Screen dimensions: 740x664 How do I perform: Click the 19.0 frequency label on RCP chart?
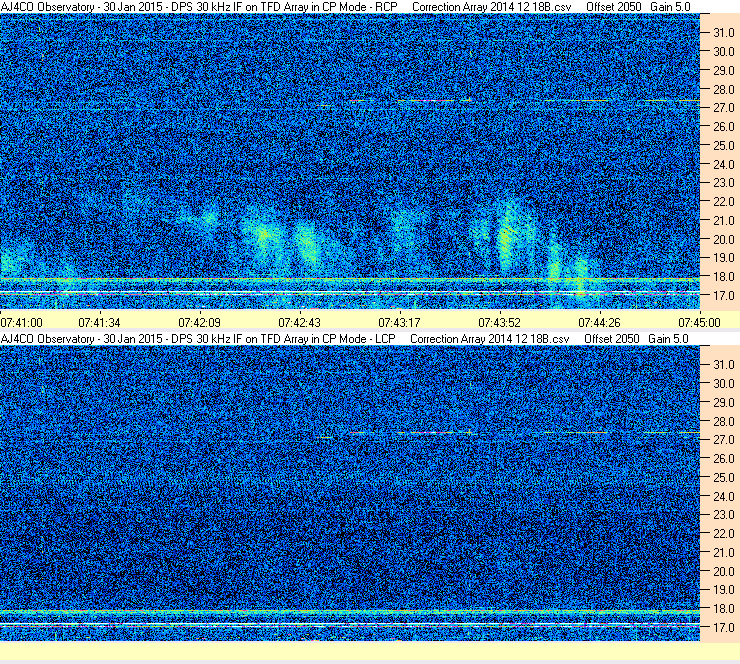[723, 258]
